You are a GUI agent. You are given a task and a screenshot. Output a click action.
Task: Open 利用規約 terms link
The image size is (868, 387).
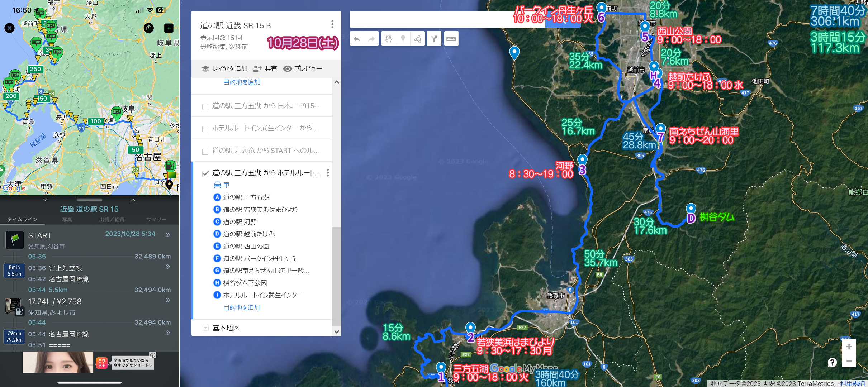(x=852, y=383)
